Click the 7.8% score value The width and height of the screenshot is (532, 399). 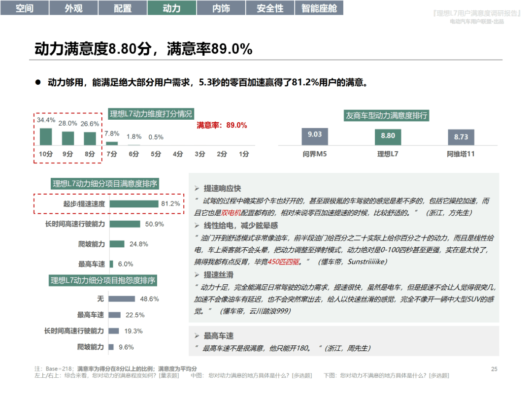(x=112, y=133)
